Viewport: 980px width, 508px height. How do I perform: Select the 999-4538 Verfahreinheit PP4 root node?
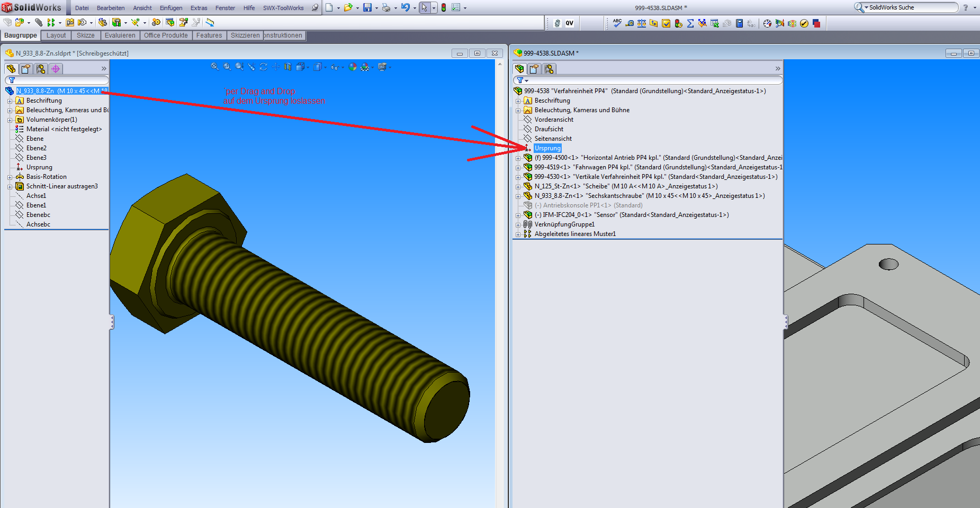[645, 91]
